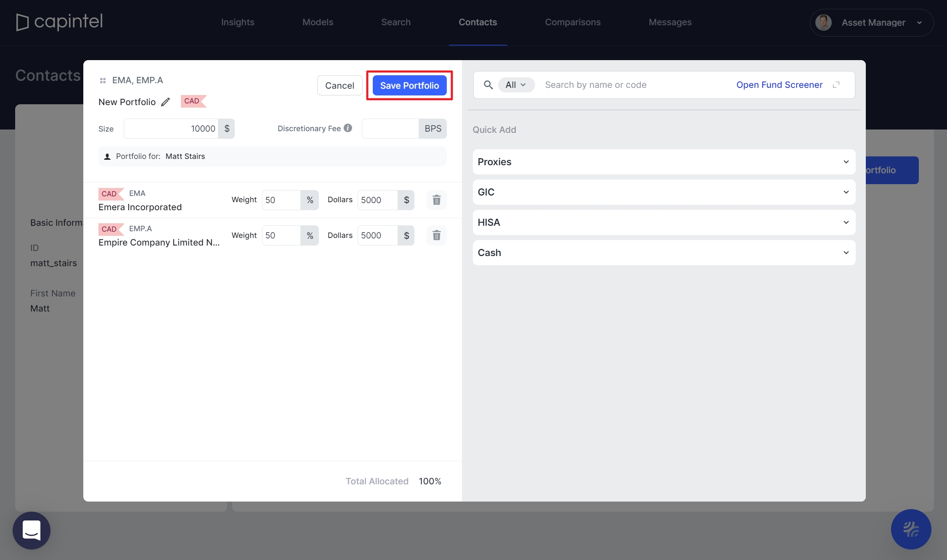
Task: Click the 'New Portfolio' title text
Action: 127,102
